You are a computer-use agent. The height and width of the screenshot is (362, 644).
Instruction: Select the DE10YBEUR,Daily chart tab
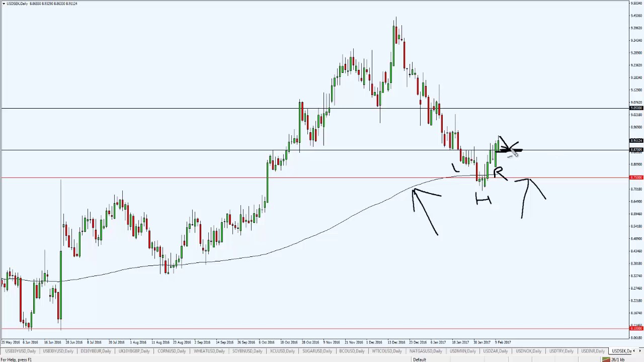(x=96, y=351)
